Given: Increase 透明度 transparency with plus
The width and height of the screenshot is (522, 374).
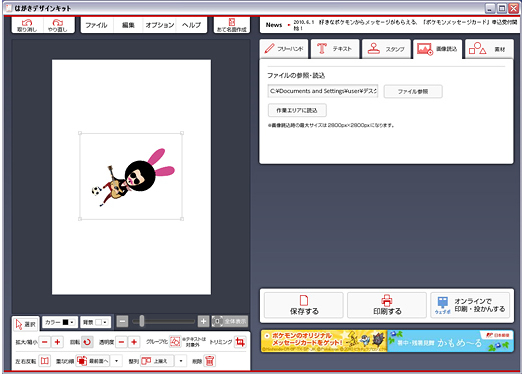Looking at the screenshot, I should pyautogui.click(x=134, y=342).
